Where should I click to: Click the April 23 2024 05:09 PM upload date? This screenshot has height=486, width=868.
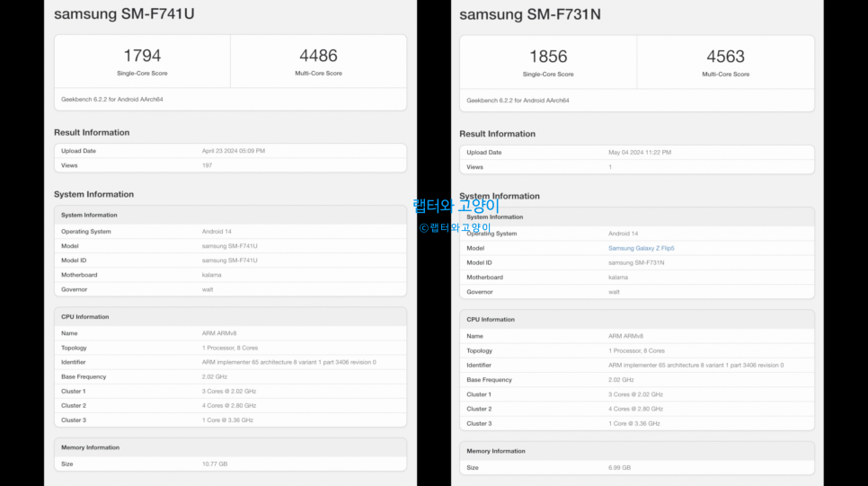pyautogui.click(x=234, y=151)
